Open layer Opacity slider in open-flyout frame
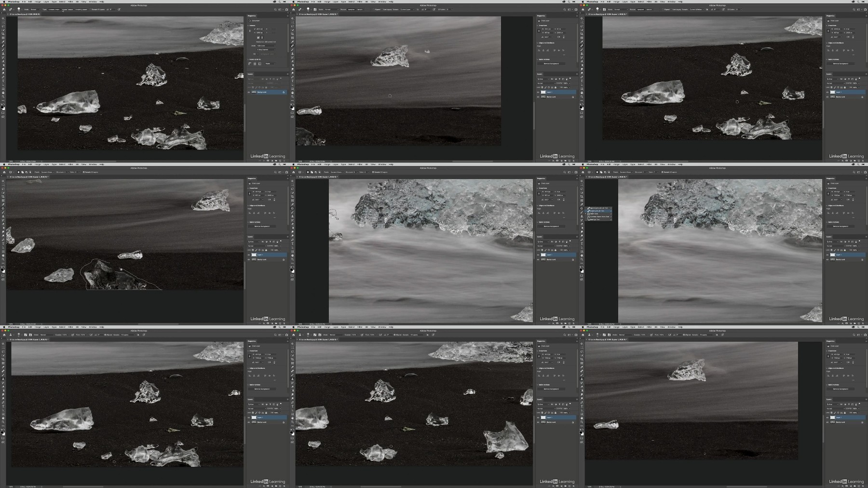Viewport: 868px width, 488px height. 859,246
